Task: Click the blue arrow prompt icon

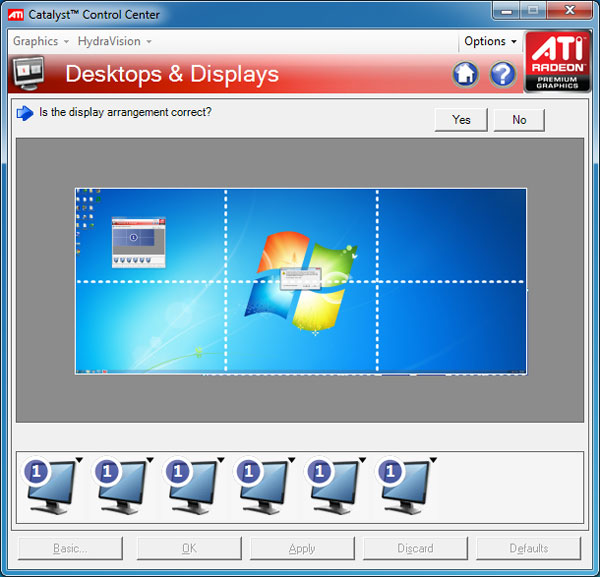Action: pyautogui.click(x=25, y=113)
